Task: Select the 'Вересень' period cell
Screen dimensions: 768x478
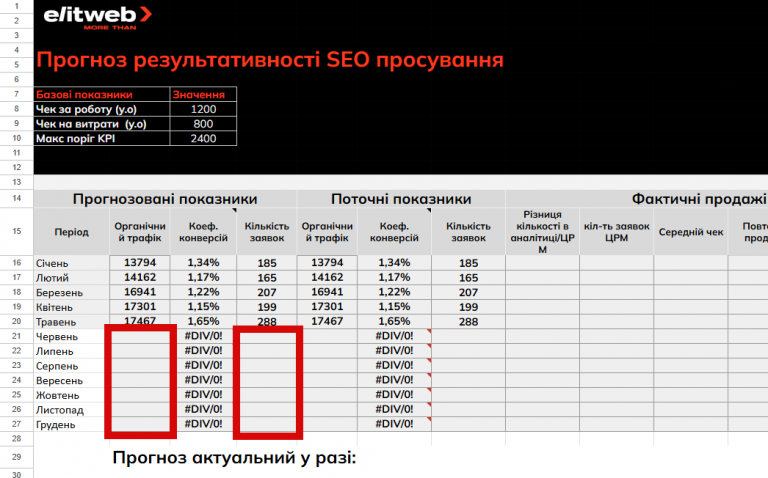Action: (x=72, y=380)
